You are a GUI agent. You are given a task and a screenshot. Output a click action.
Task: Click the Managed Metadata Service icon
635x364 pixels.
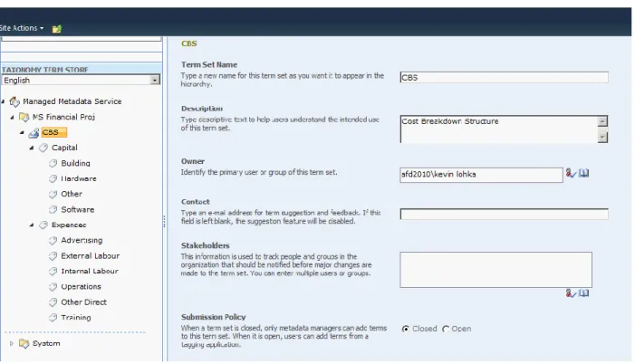[x=14, y=101]
